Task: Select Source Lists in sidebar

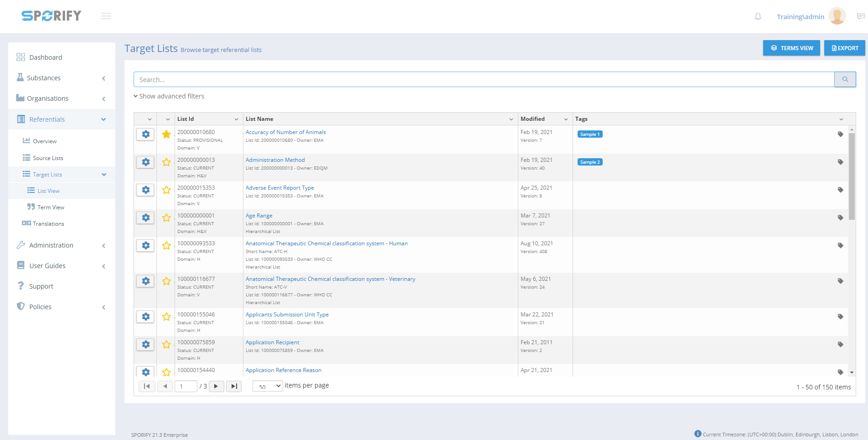Action: point(48,158)
